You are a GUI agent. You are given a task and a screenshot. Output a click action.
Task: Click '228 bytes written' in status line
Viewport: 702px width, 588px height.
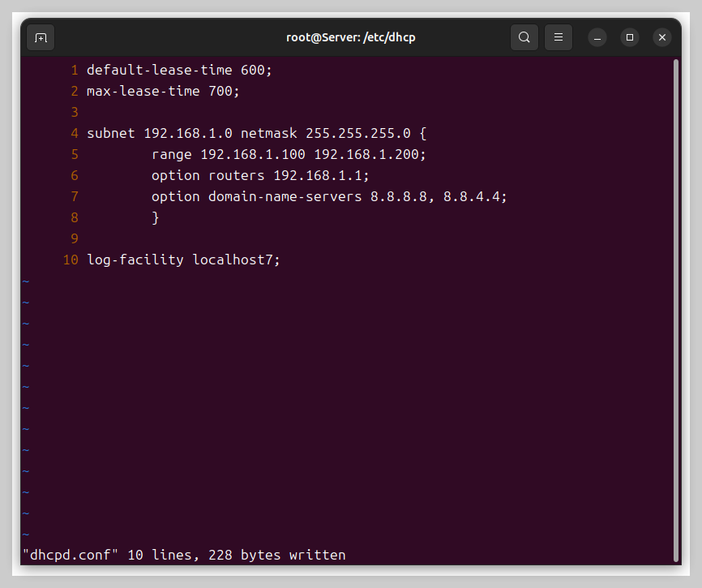276,556
